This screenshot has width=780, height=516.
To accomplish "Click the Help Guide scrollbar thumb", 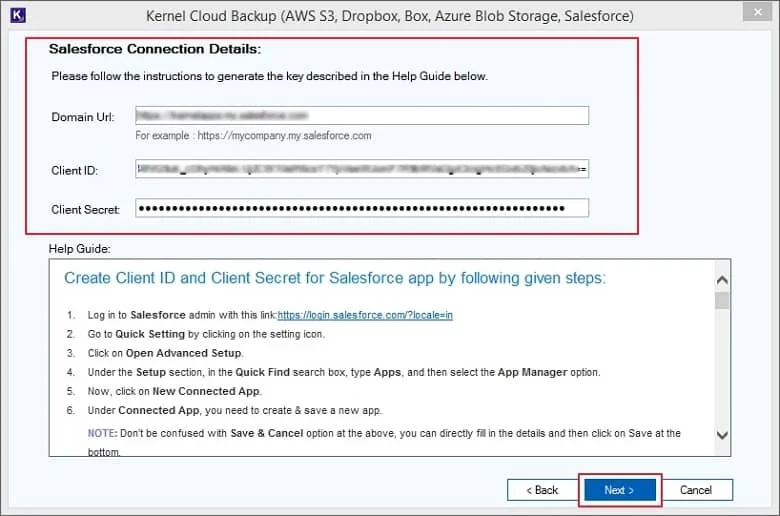I will (722, 300).
